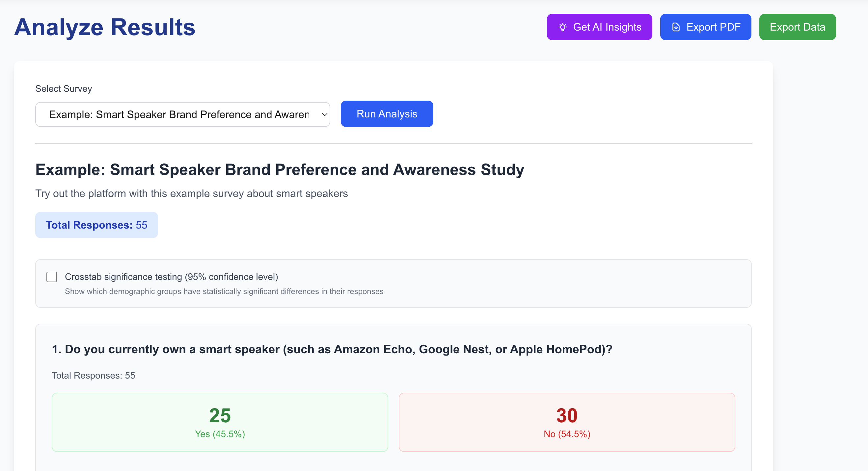Click the survey title heading
This screenshot has height=471, width=868.
click(279, 169)
